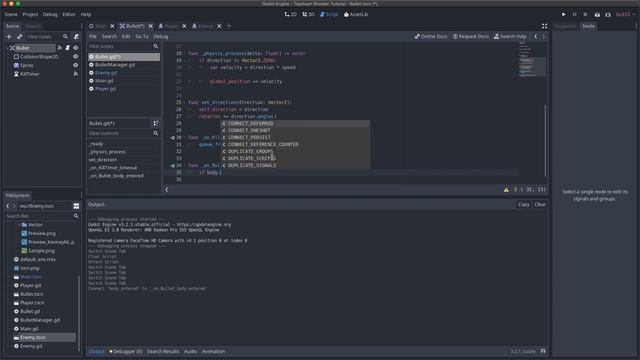Open the Online Docs link

(431, 36)
